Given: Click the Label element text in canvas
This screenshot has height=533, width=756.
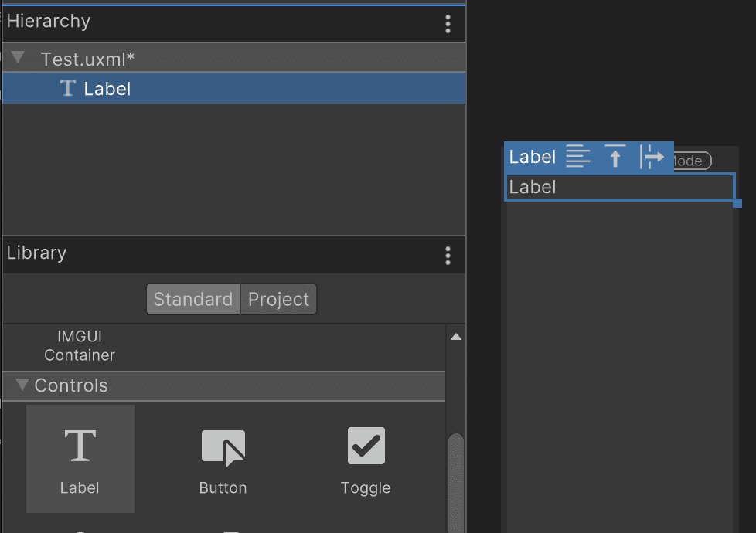Looking at the screenshot, I should point(533,188).
